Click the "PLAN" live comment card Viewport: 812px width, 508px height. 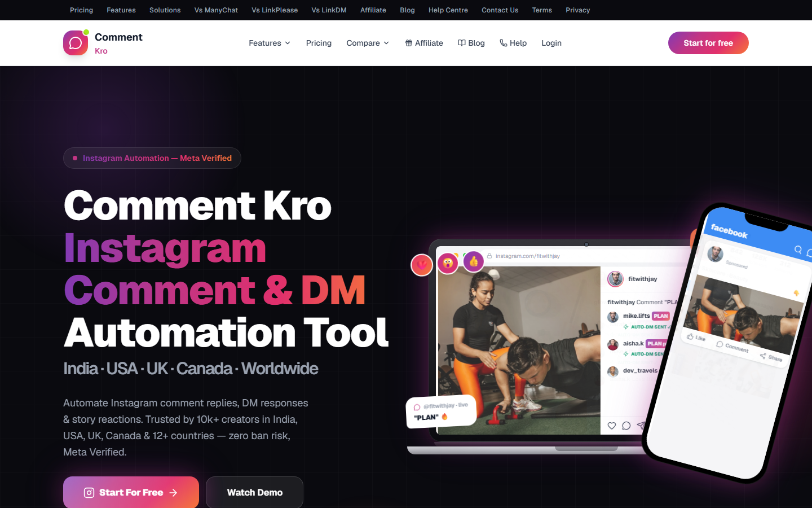(442, 411)
